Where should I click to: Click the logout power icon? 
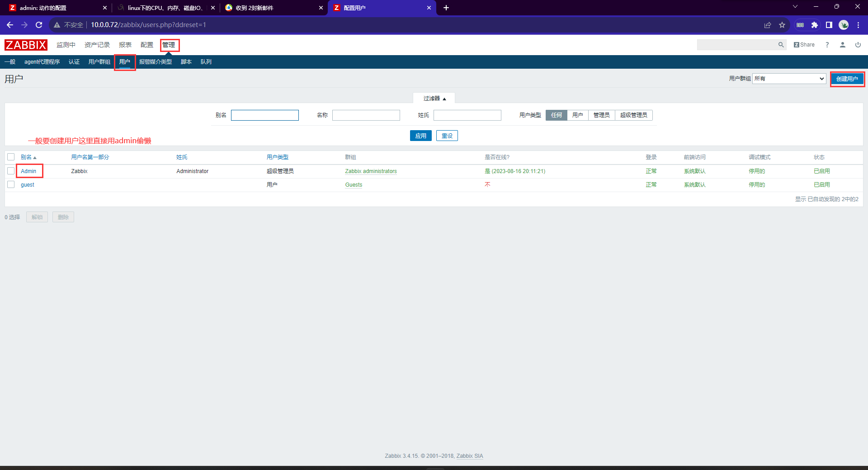(x=858, y=45)
